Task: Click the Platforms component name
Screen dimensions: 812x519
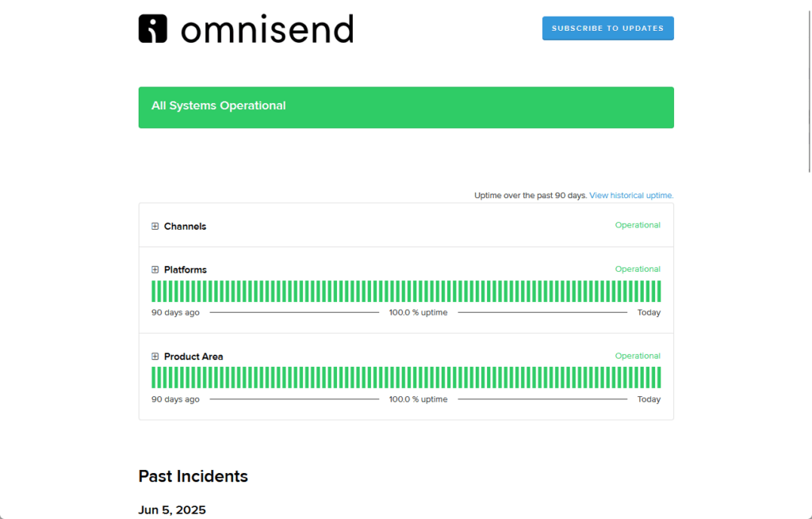Action: click(x=186, y=269)
